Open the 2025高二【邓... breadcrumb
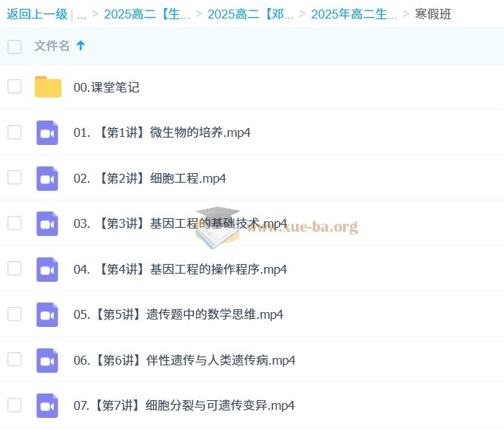504x429 pixels. [250, 14]
